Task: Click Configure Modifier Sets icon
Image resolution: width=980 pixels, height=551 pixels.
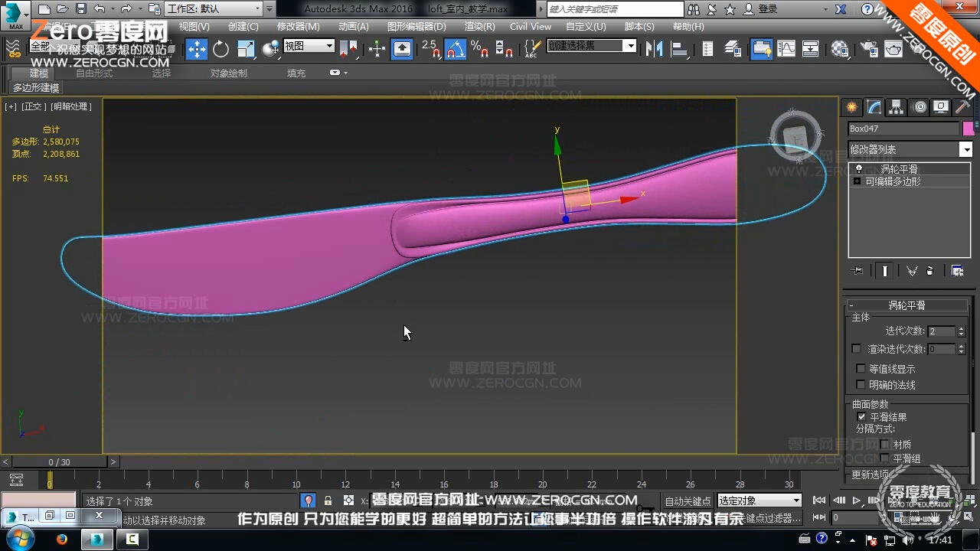Action: click(957, 270)
